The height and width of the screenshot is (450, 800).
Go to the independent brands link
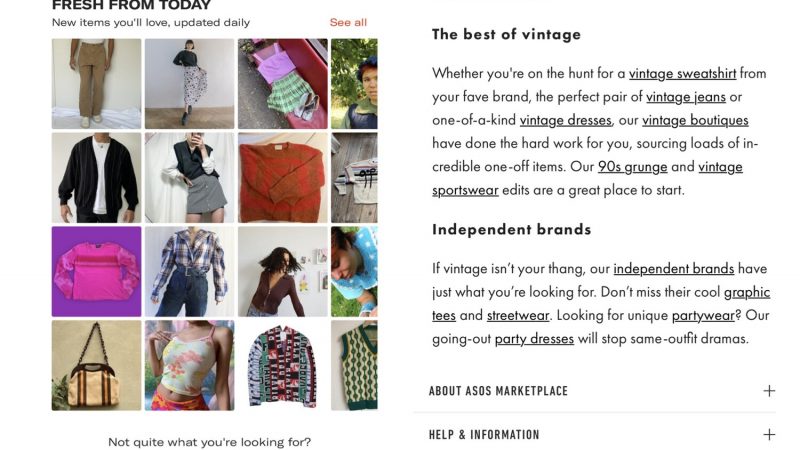click(674, 268)
